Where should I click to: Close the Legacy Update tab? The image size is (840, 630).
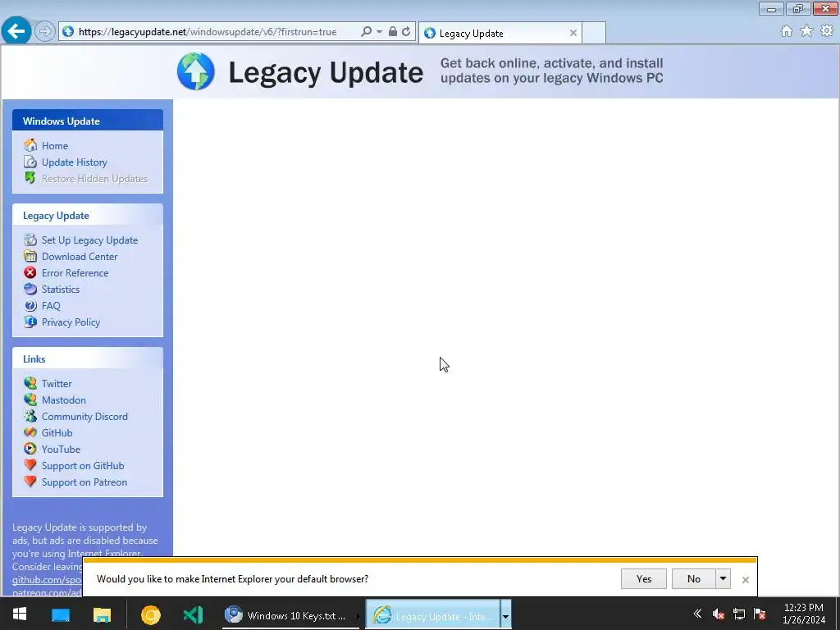[x=573, y=33]
